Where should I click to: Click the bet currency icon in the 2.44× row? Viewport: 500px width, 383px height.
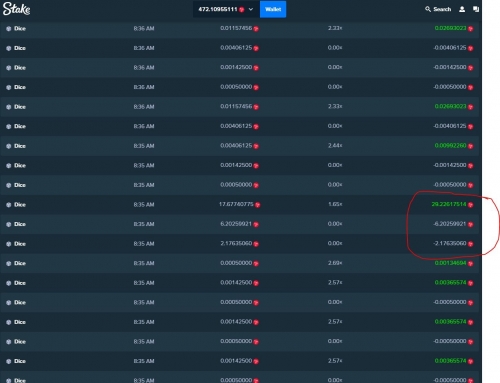tap(256, 146)
